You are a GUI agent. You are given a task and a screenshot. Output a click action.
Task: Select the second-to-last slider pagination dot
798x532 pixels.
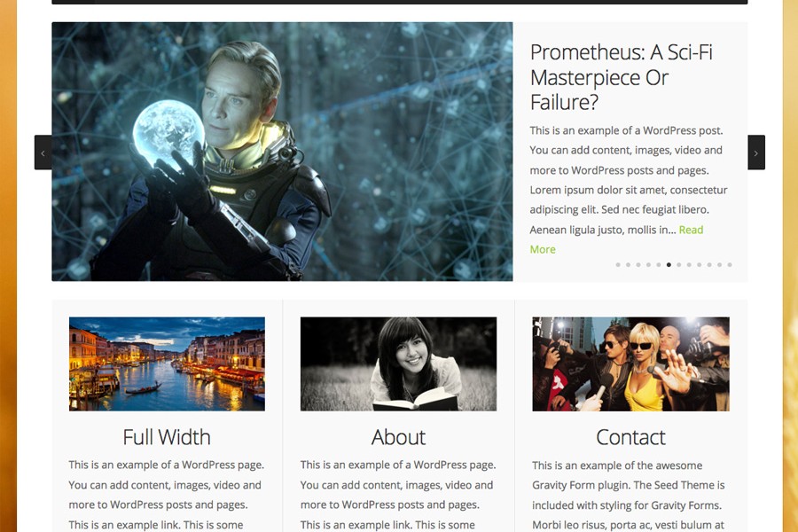pos(719,265)
